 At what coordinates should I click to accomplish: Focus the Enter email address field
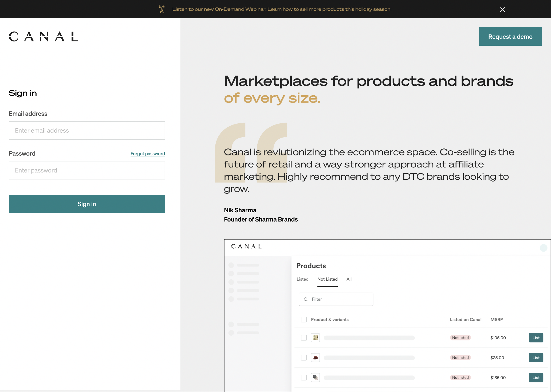click(x=87, y=130)
